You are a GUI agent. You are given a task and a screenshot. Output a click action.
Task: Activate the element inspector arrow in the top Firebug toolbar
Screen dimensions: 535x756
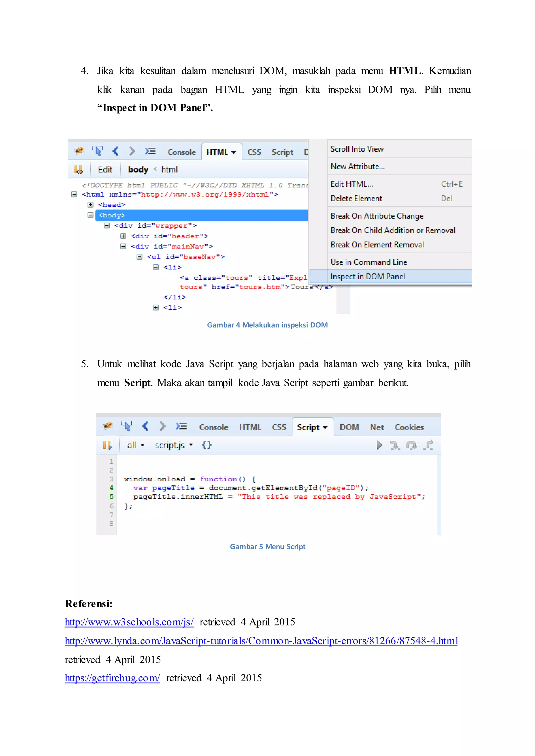[97, 151]
